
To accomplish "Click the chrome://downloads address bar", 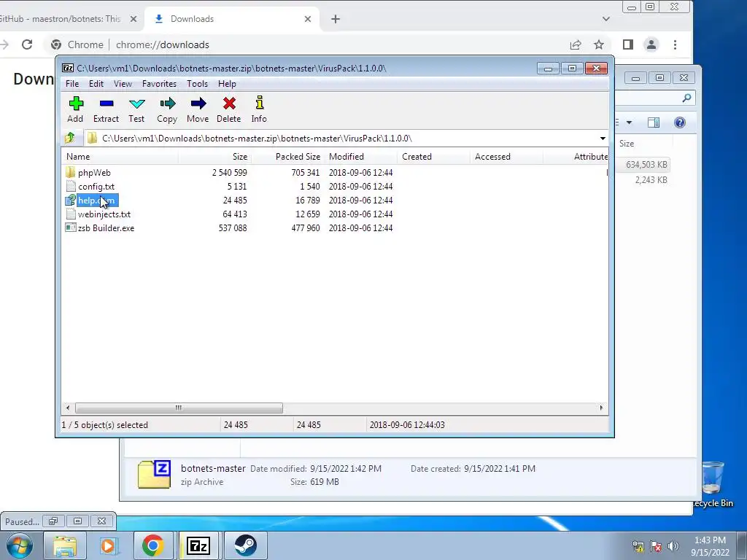I will (x=304, y=44).
